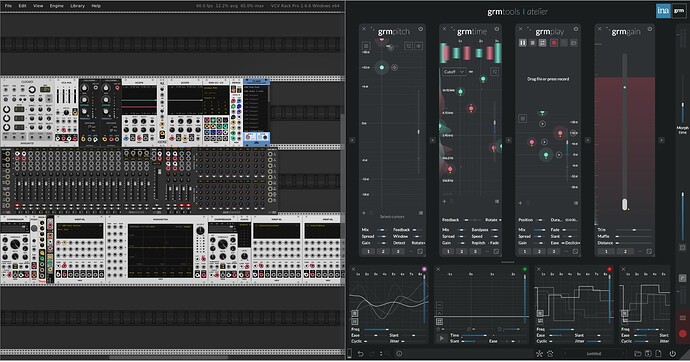Expand insert arrow between grmplay and grmgain

[587, 140]
